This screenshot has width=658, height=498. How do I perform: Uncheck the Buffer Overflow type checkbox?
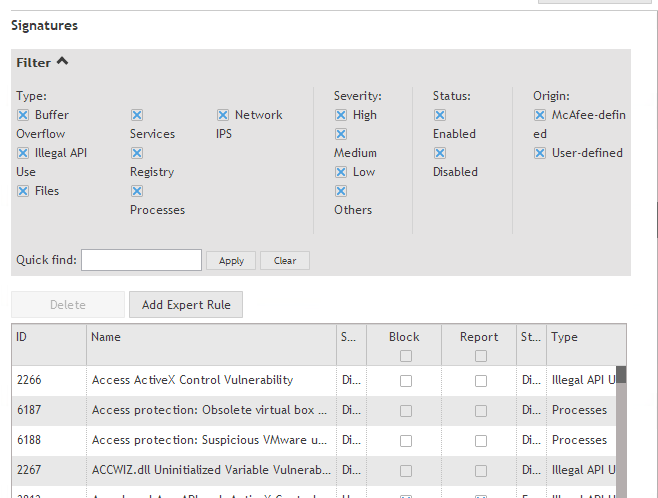23,115
